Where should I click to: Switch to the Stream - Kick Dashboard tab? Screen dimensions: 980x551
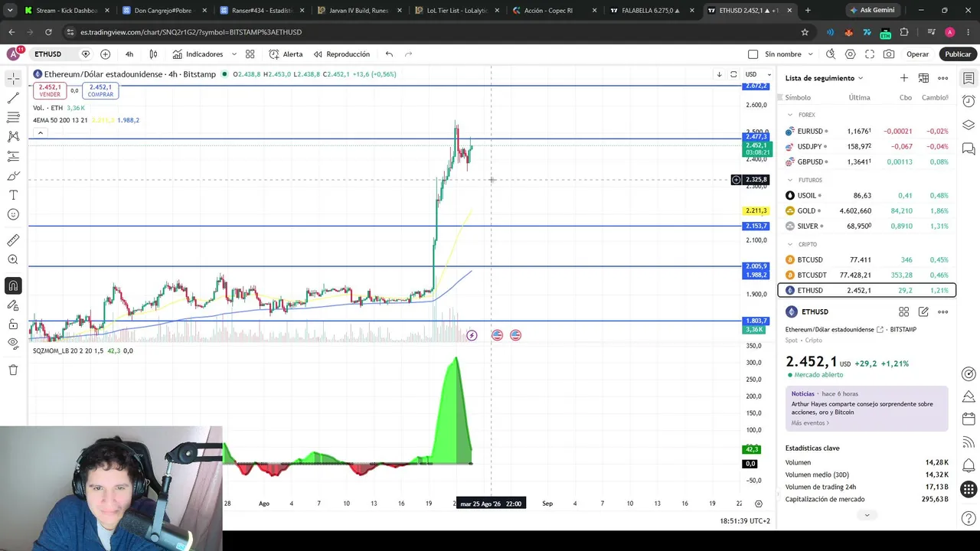(67, 11)
